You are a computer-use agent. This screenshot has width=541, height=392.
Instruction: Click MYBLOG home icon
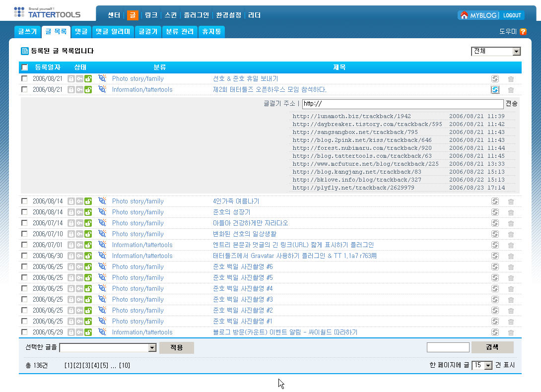point(464,15)
